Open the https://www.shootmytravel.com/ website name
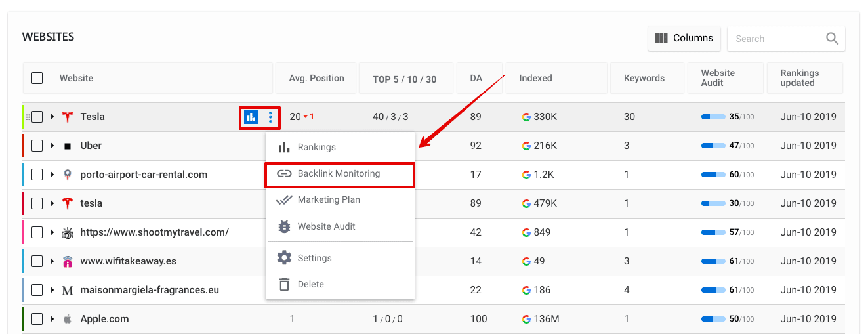The width and height of the screenshot is (868, 334). [x=154, y=232]
